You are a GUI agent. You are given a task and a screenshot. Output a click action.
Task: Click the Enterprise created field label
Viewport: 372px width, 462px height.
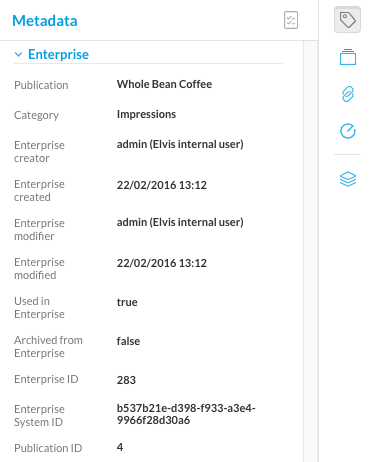click(39, 191)
